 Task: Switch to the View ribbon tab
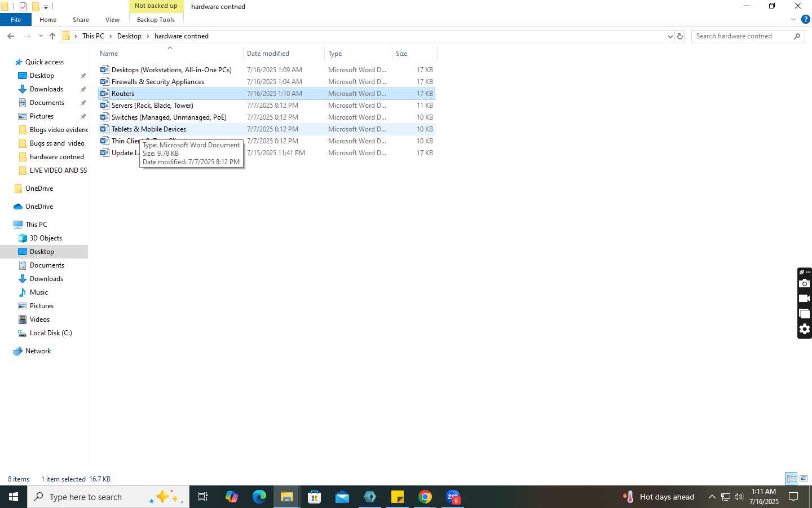click(x=112, y=20)
